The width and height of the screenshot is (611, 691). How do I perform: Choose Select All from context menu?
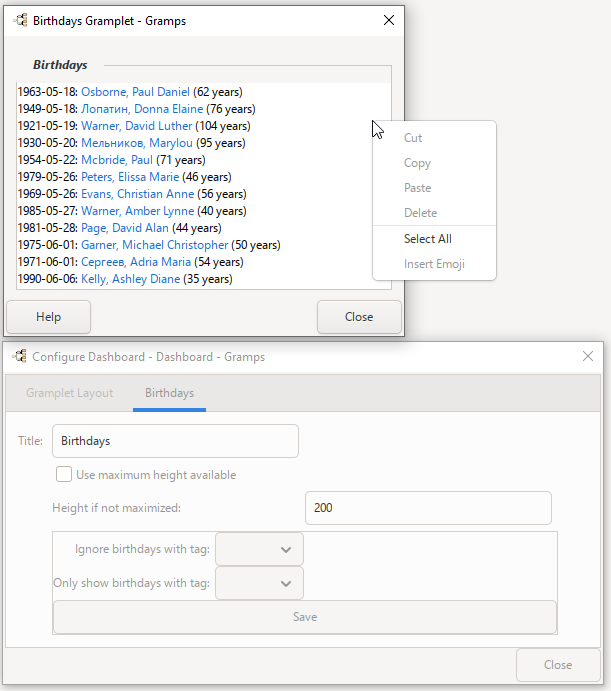pos(434,239)
